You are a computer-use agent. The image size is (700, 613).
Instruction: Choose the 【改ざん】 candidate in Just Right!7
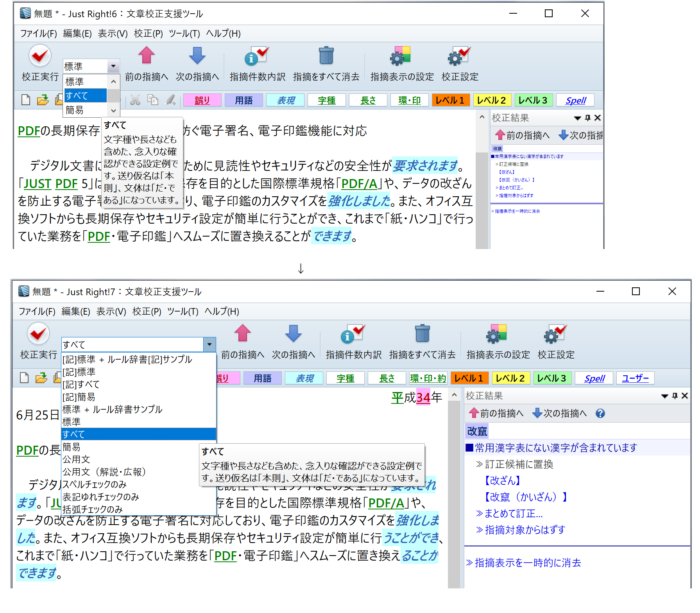coord(503,480)
